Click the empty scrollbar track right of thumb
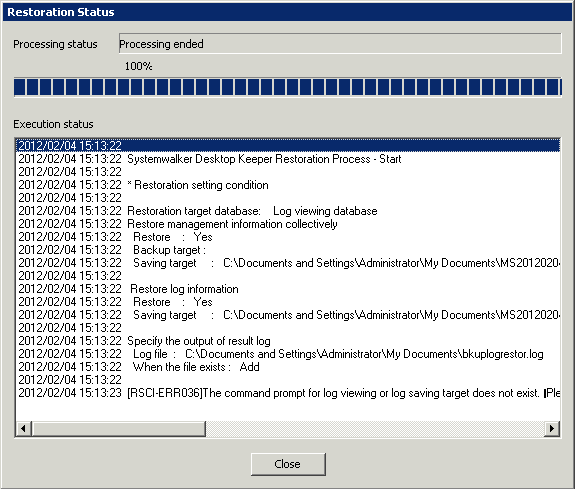The width and height of the screenshot is (575, 489). pyautogui.click(x=375, y=428)
